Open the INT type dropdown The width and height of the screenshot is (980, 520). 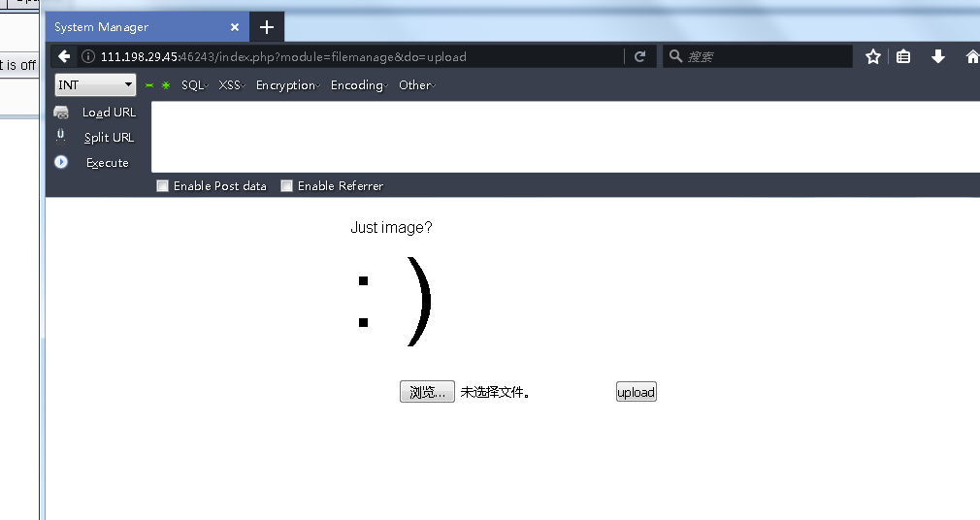click(x=95, y=84)
